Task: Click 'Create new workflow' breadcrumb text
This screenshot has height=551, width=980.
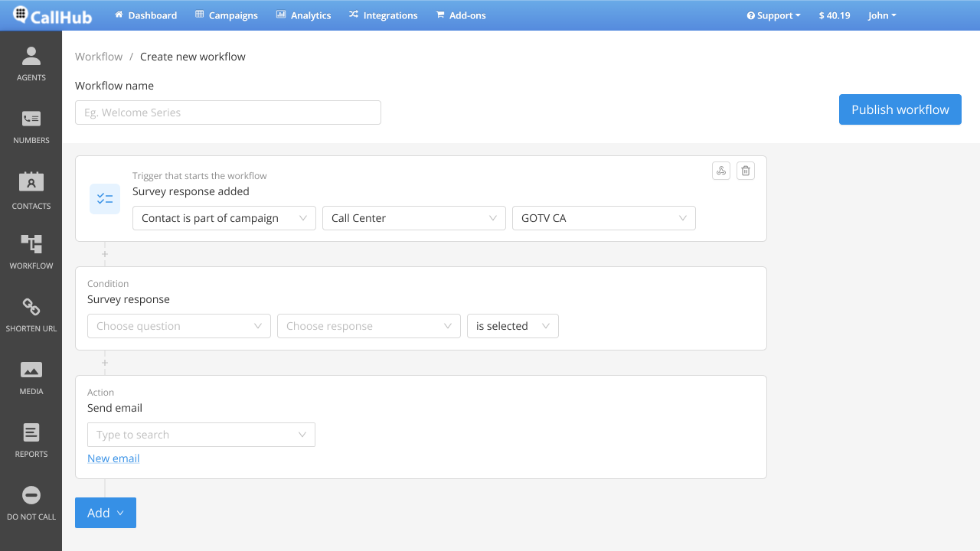Action: 193,57
